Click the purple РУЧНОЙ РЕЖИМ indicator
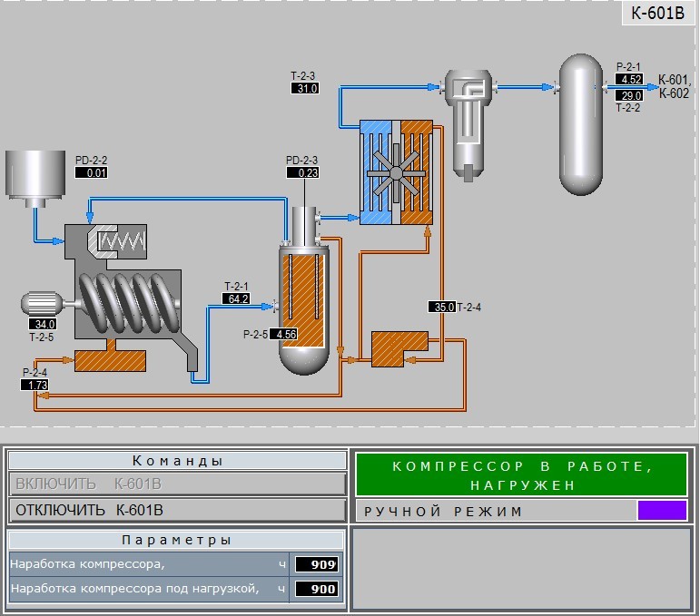700x616 pixels. coord(662,510)
